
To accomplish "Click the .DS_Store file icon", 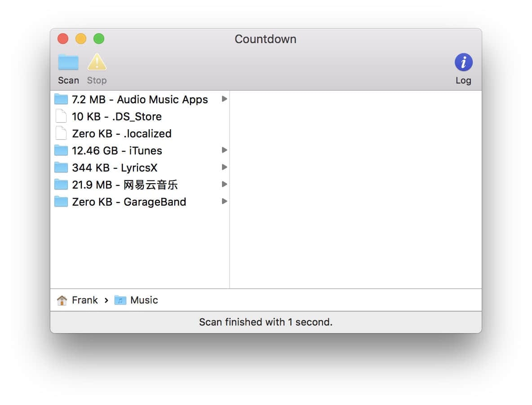I will (61, 116).
